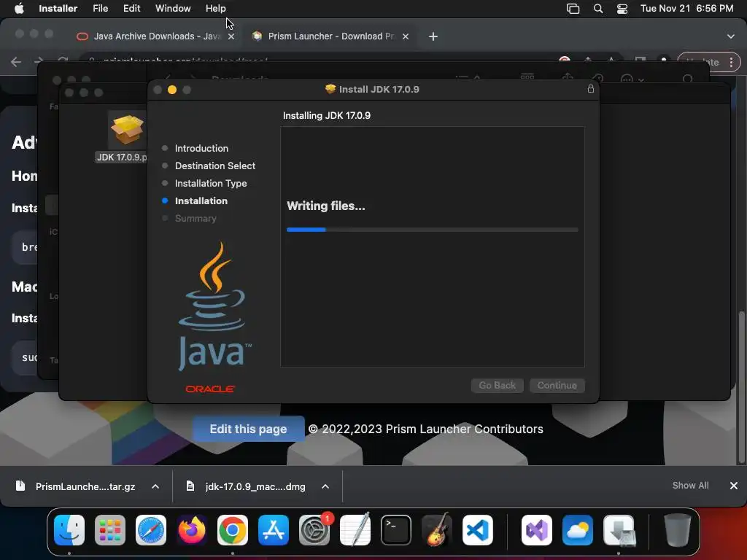Open a new Chrome tab
The width and height of the screenshot is (747, 560).
point(433,36)
